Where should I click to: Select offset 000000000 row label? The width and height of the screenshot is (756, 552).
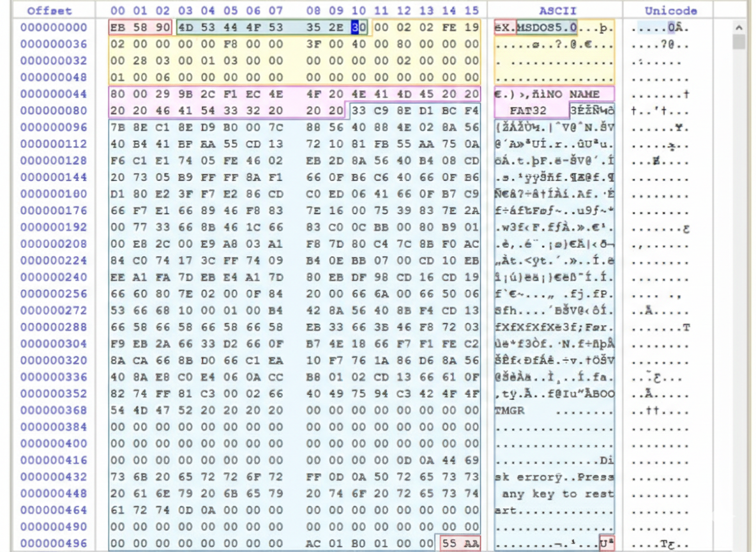(54, 27)
